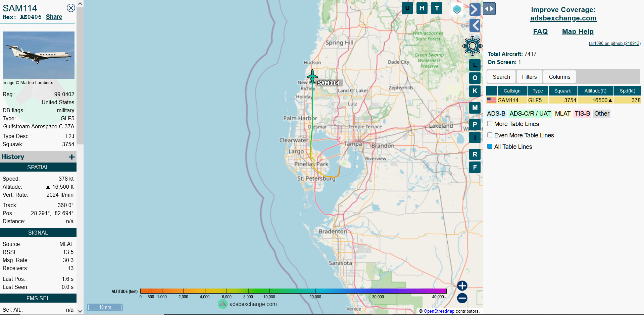Click the T map toggle button
The image size is (644, 315).
437,8
